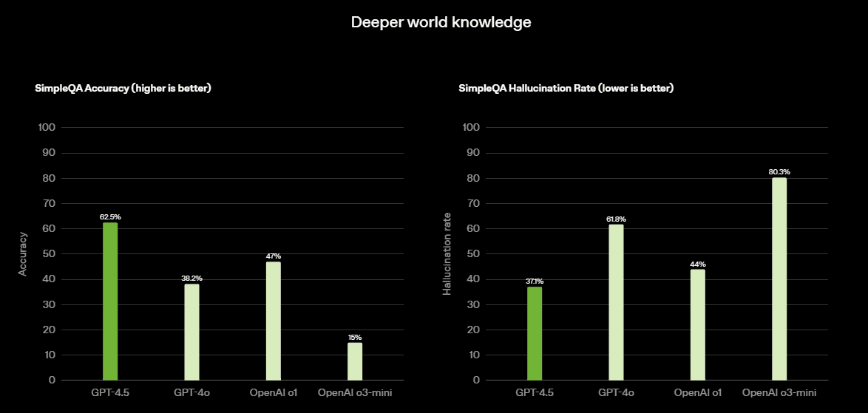Click the '100' tick on the Hallucination rate axis
Screen dimensions: 868x413
[472, 128]
